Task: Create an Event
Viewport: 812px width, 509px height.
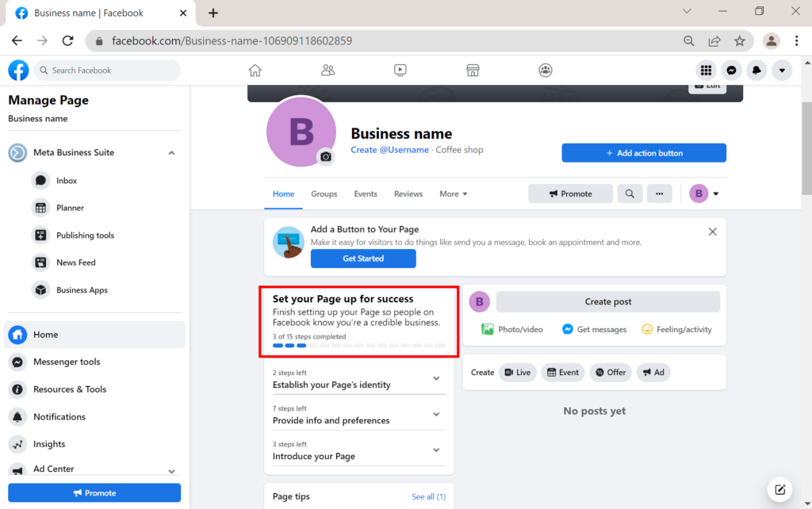Action: [563, 373]
